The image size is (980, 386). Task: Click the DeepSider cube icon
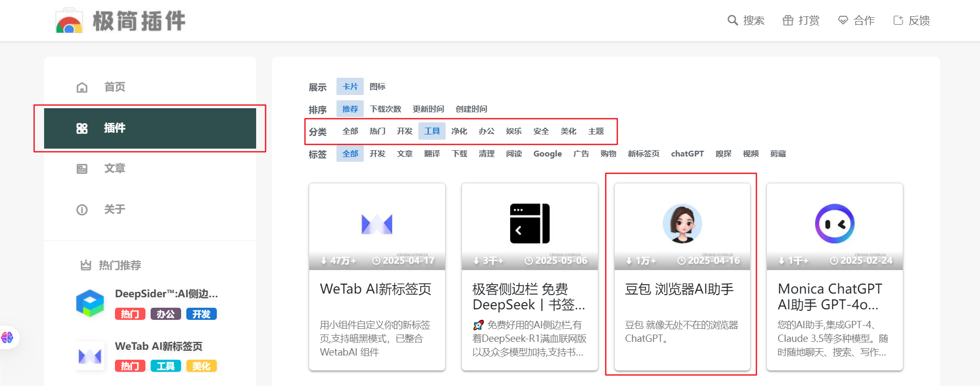coord(90,304)
